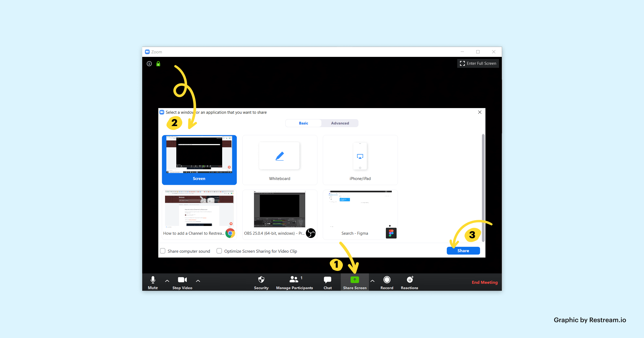
Task: Click the Record button icon
Action: coord(386,280)
